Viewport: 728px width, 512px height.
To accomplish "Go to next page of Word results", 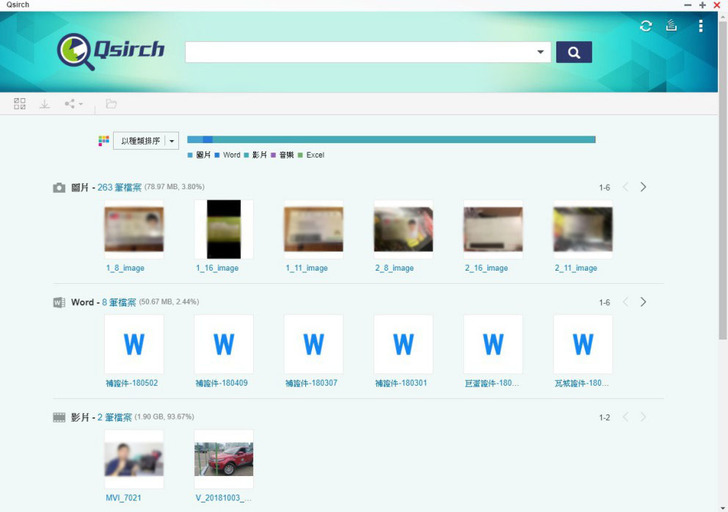I will point(643,302).
